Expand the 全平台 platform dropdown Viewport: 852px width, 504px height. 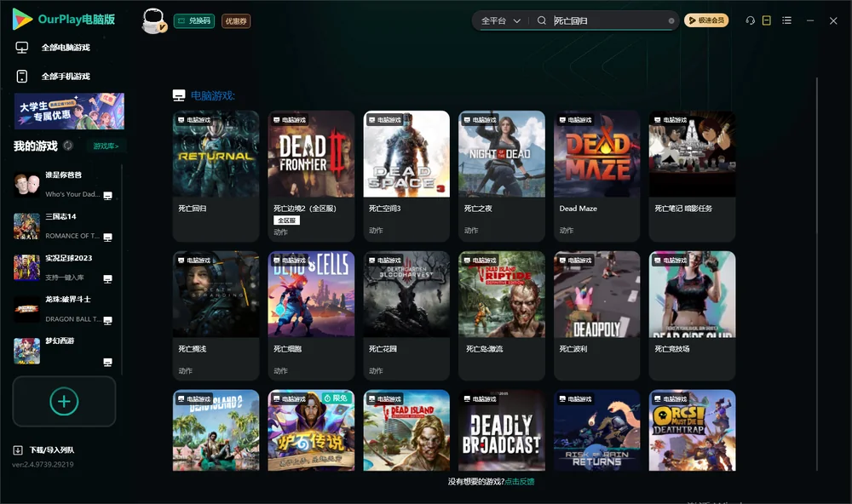point(501,20)
